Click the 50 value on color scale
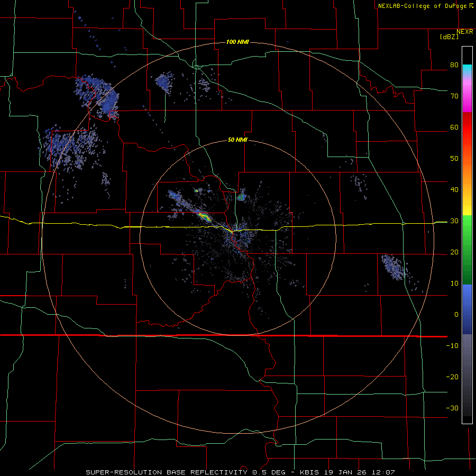Viewport: 476px width, 476px height. [454, 159]
